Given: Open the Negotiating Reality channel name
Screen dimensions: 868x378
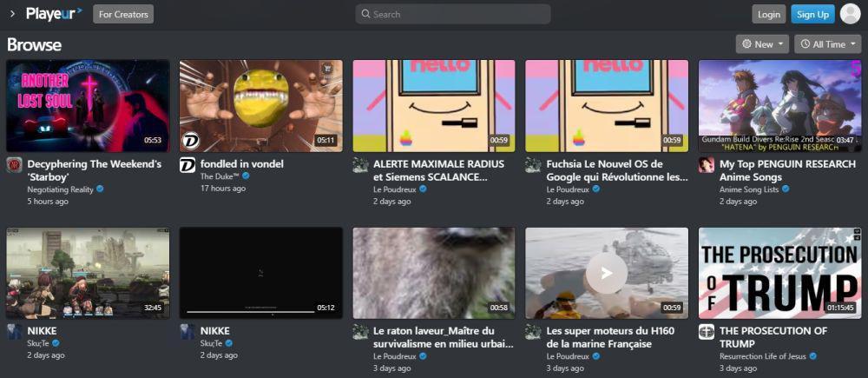Looking at the screenshot, I should [61, 189].
